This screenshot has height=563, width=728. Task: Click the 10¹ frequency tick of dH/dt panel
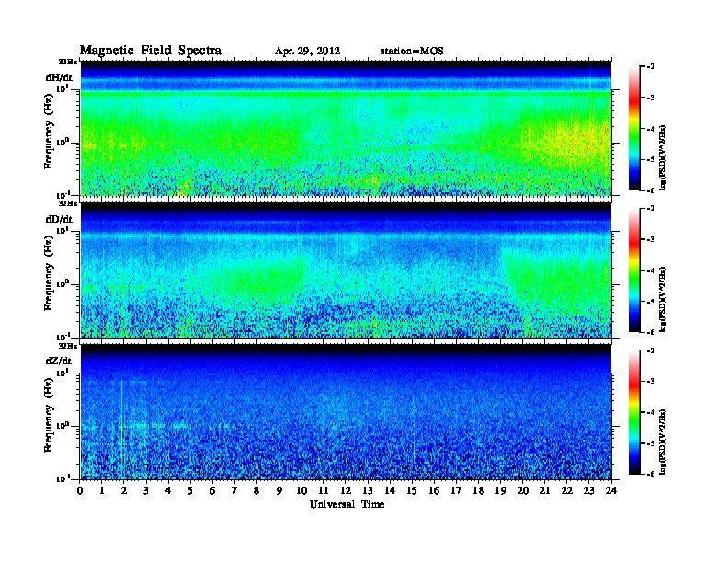click(63, 88)
